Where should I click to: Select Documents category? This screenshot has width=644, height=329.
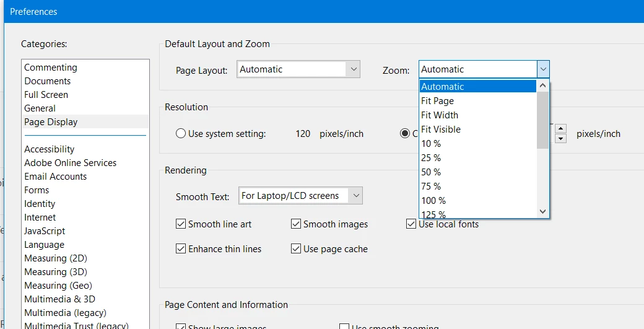tap(47, 81)
